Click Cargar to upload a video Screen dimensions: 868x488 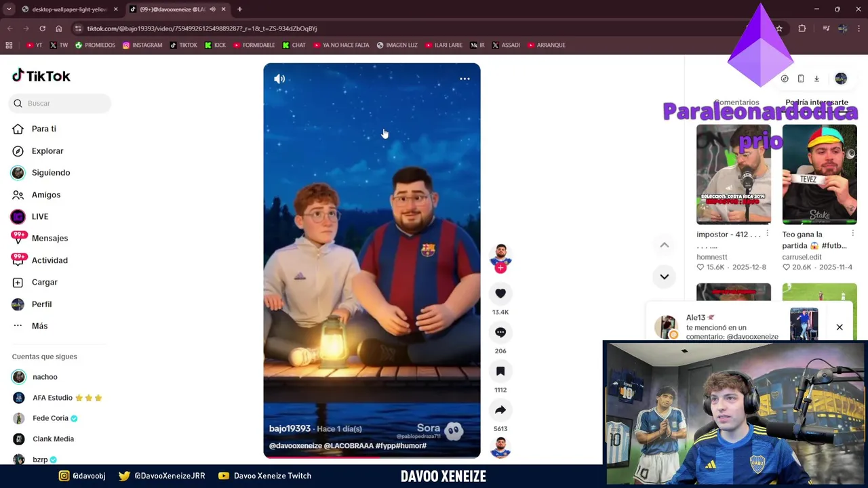click(44, 282)
